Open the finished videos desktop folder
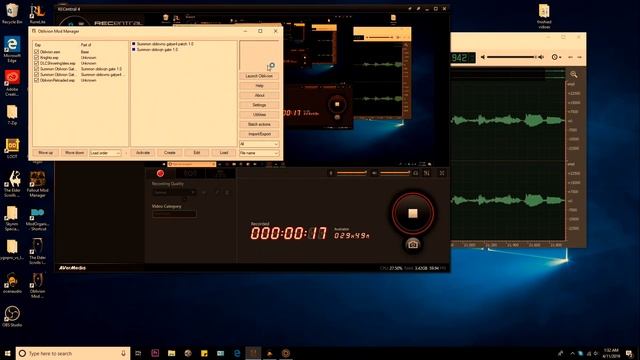The width and height of the screenshot is (640, 360). click(x=544, y=16)
